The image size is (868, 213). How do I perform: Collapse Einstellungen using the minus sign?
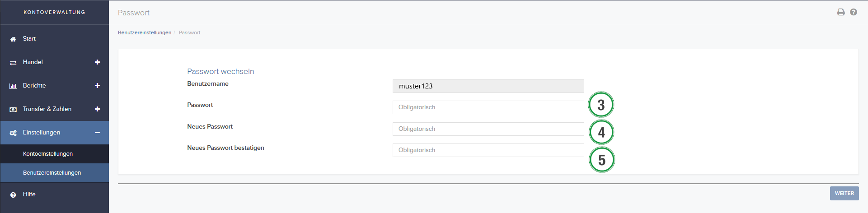point(97,132)
